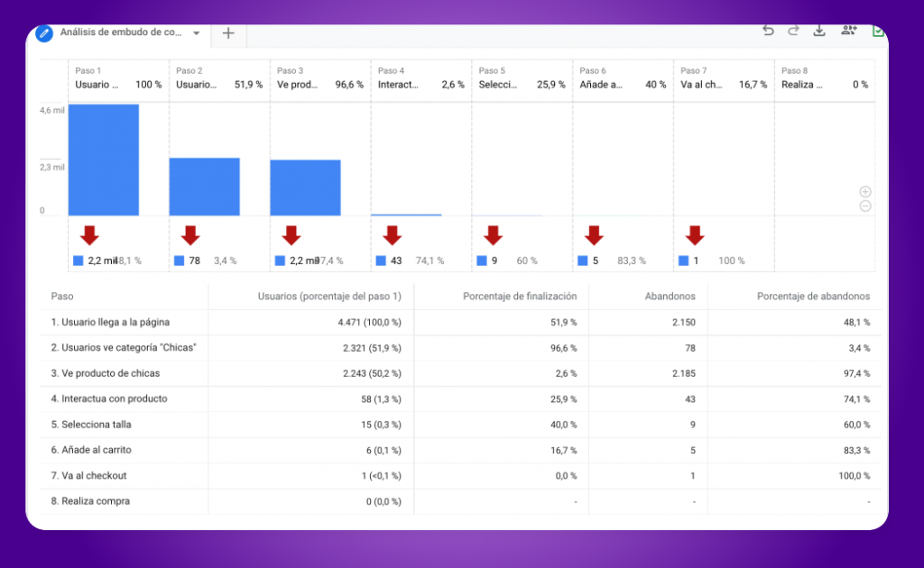Open the download/export icon
Image resolution: width=924 pixels, height=568 pixels.
tap(819, 30)
